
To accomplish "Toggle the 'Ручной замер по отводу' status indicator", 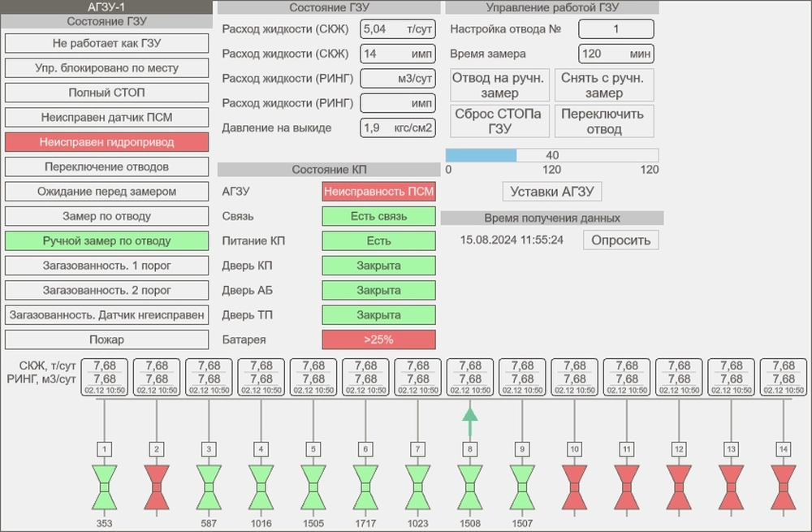I will click(x=106, y=241).
